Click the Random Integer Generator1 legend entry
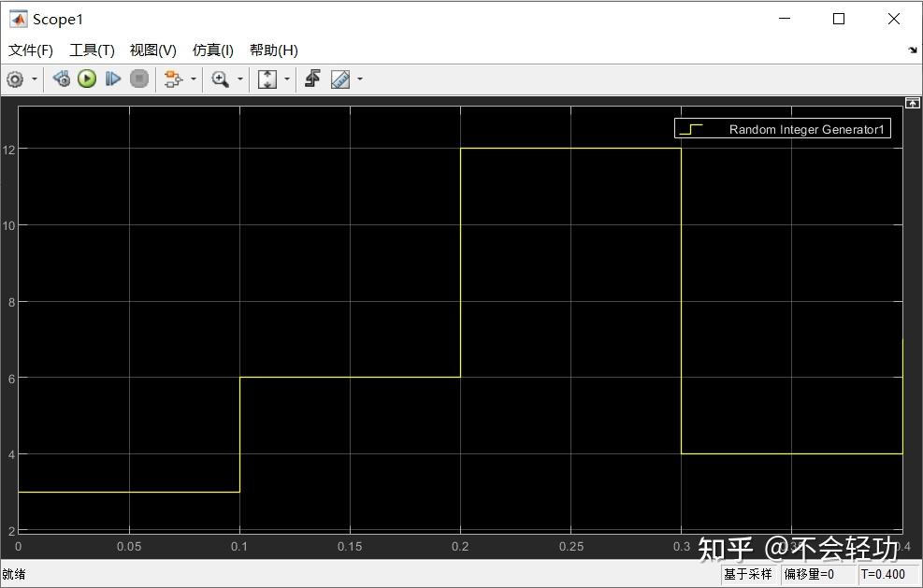Image resolution: width=923 pixels, height=588 pixels. [x=783, y=129]
